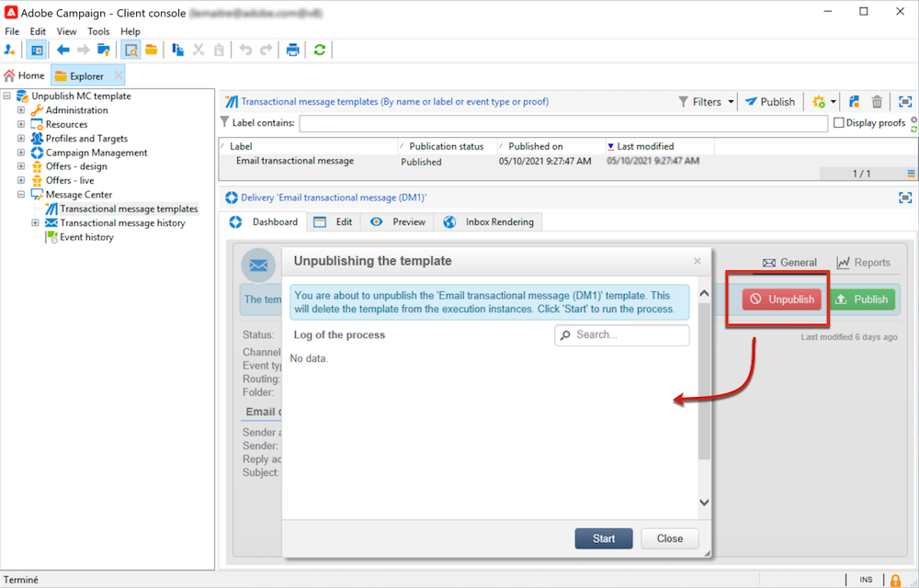Click the log Search field

[x=622, y=335]
